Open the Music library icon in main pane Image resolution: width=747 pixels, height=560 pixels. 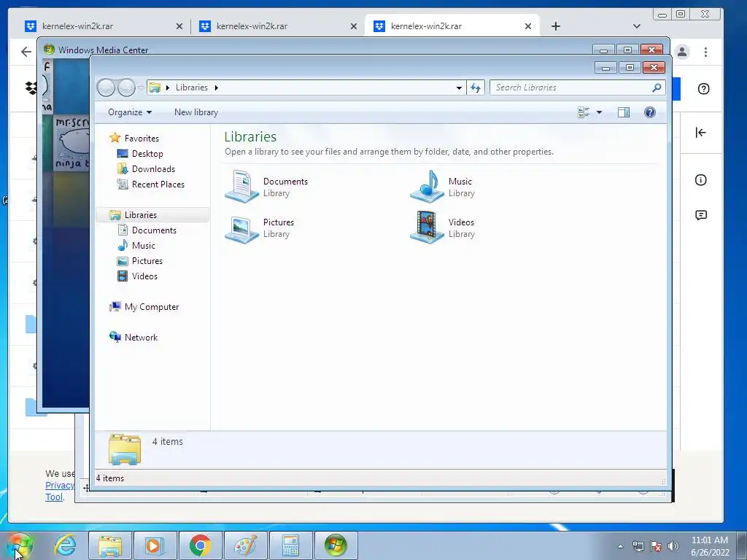click(x=427, y=187)
